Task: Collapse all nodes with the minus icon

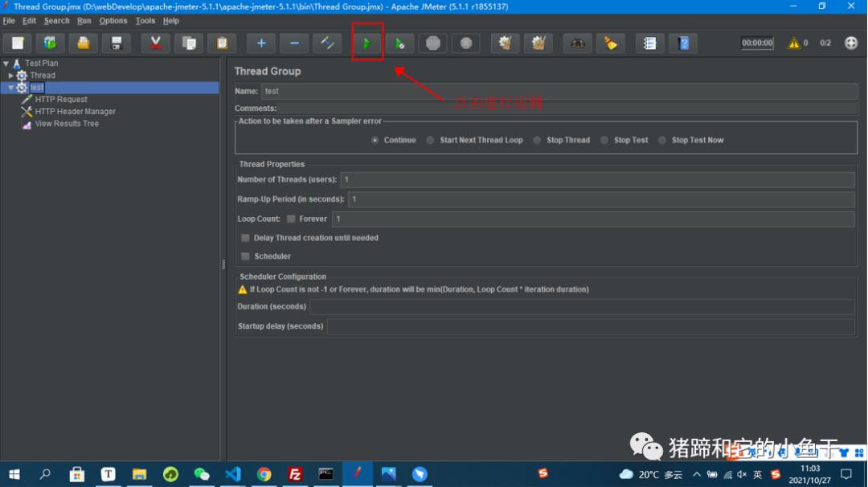Action: coord(294,43)
